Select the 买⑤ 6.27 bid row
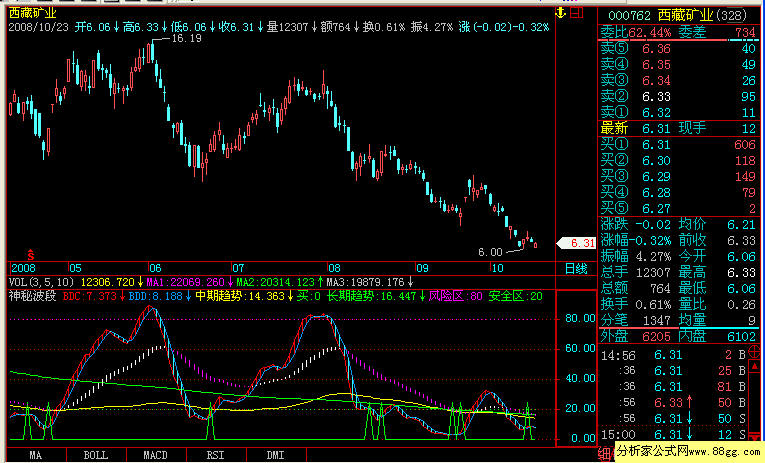This screenshot has width=765, height=463. tap(678, 209)
